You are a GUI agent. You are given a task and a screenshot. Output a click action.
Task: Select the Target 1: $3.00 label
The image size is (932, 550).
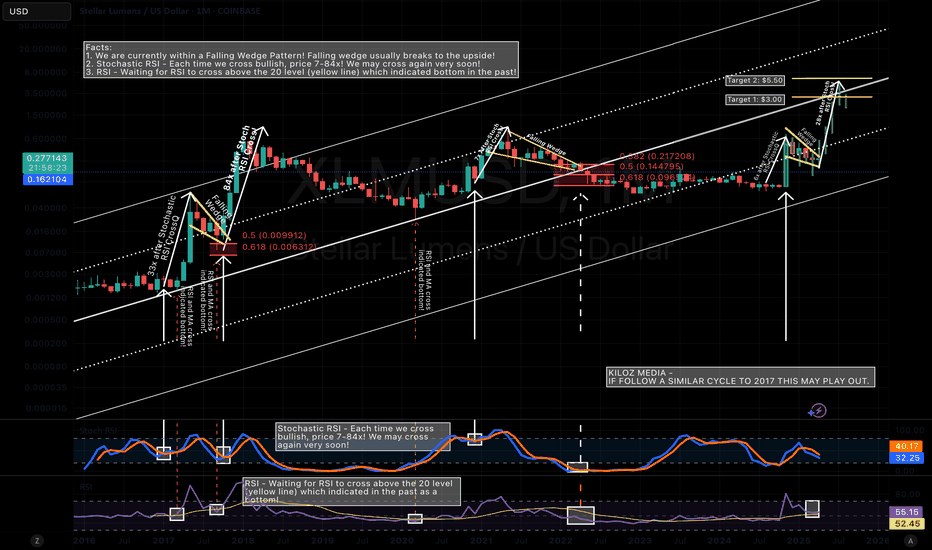[755, 99]
